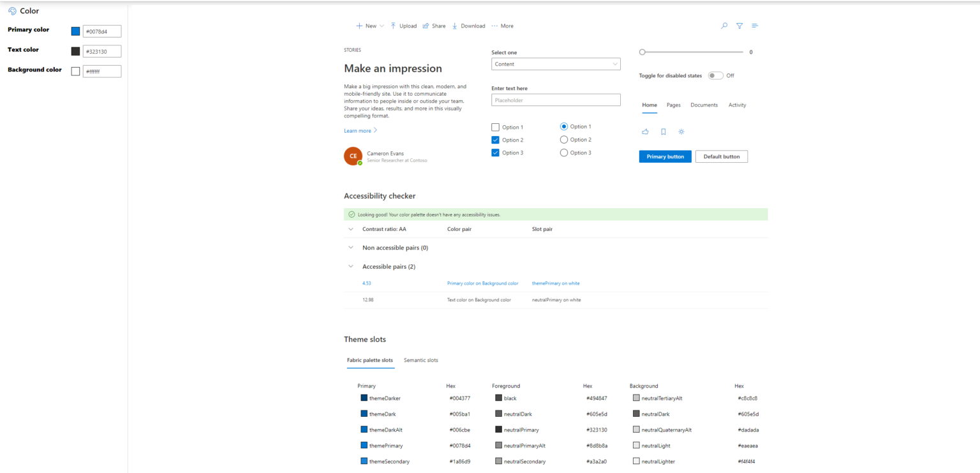Open the Documents tab
The width and height of the screenshot is (980, 473).
tap(704, 105)
